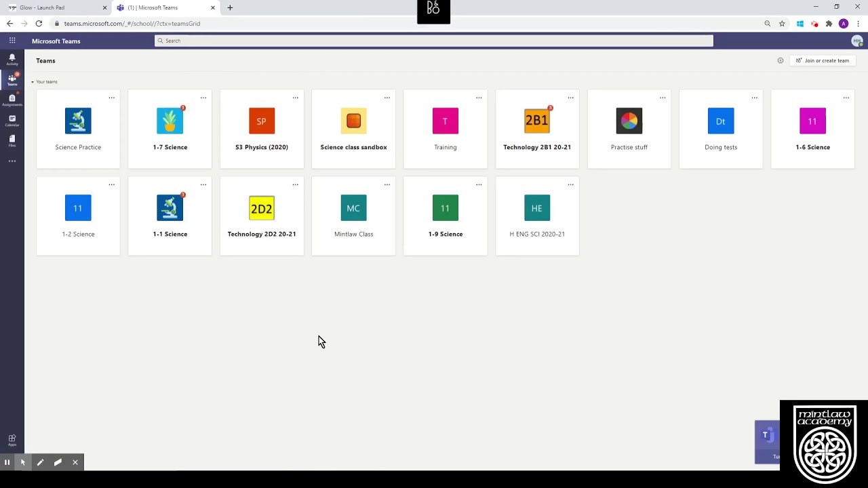Open a new browser tab
This screenshot has width=868, height=488.
click(230, 7)
